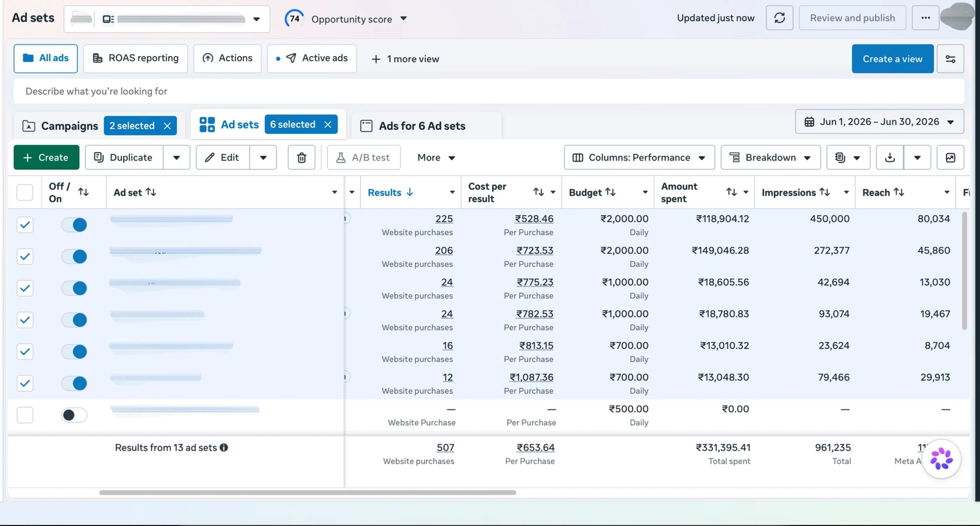Uncheck the ad set with 225 results
The width and height of the screenshot is (980, 526).
25,225
